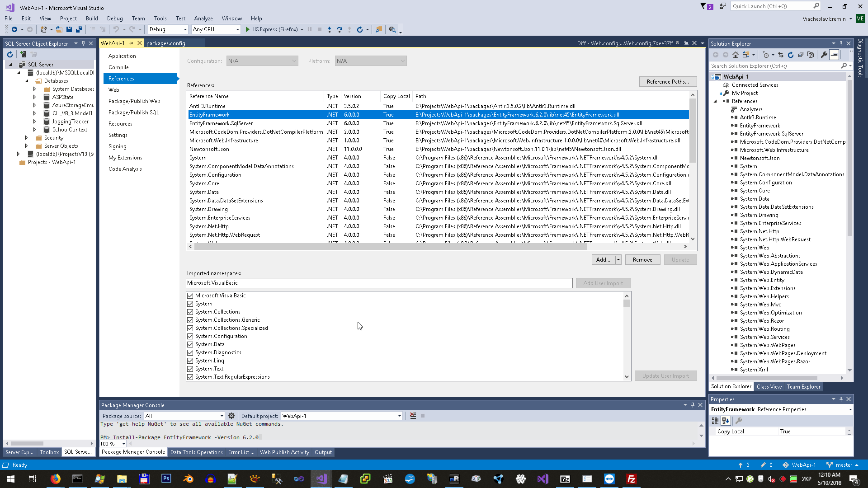Click Collapse All icon in Solution Explorer

click(x=801, y=55)
